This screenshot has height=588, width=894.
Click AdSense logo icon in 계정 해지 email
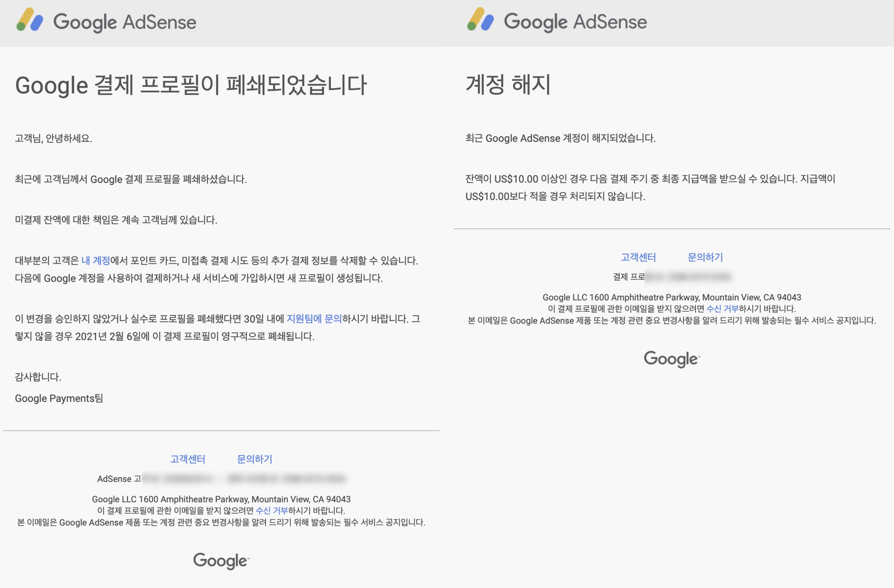pyautogui.click(x=481, y=19)
